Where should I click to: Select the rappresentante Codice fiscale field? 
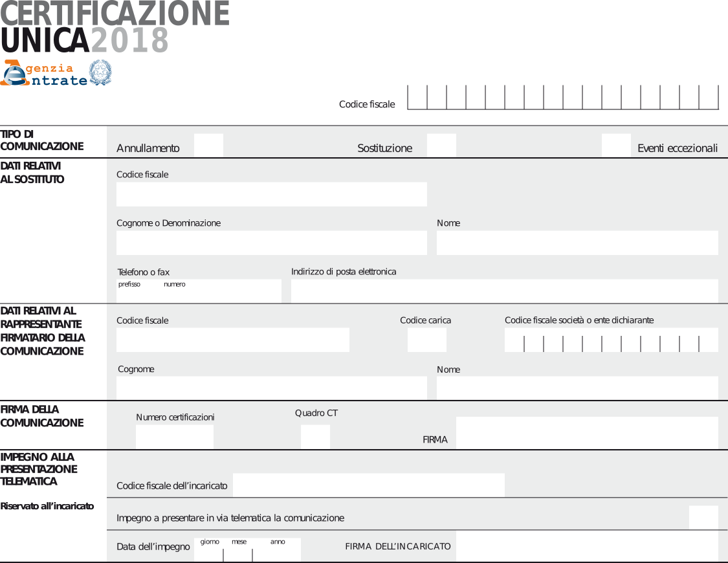click(x=232, y=340)
